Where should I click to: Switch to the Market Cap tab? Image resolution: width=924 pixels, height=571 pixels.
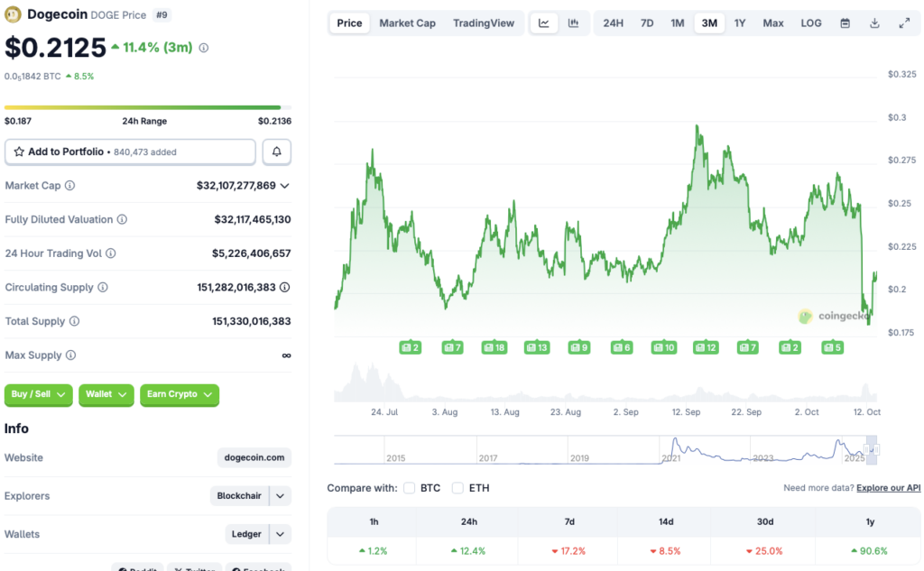pyautogui.click(x=407, y=23)
